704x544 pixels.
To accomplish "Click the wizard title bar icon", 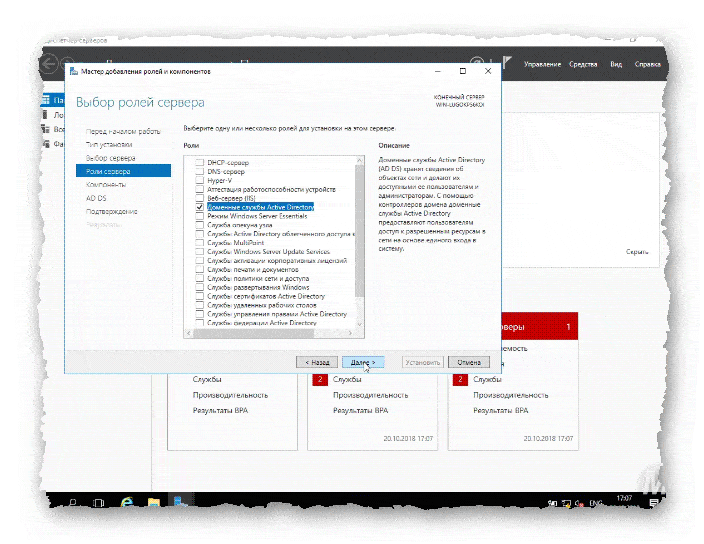I will [74, 71].
